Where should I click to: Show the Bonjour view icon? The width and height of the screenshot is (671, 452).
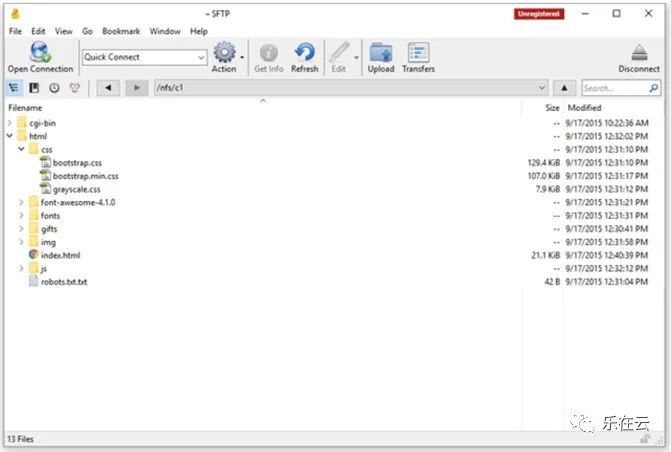(74, 88)
